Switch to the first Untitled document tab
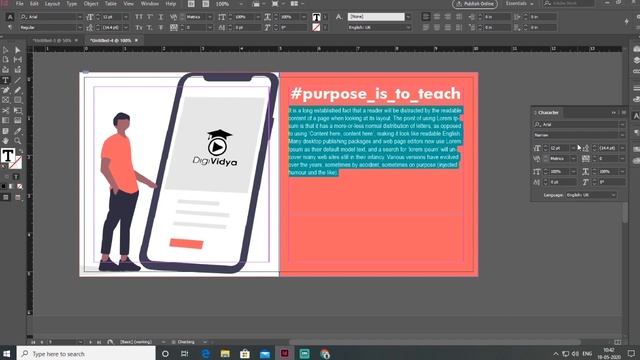The height and width of the screenshot is (360, 640). [x=52, y=40]
